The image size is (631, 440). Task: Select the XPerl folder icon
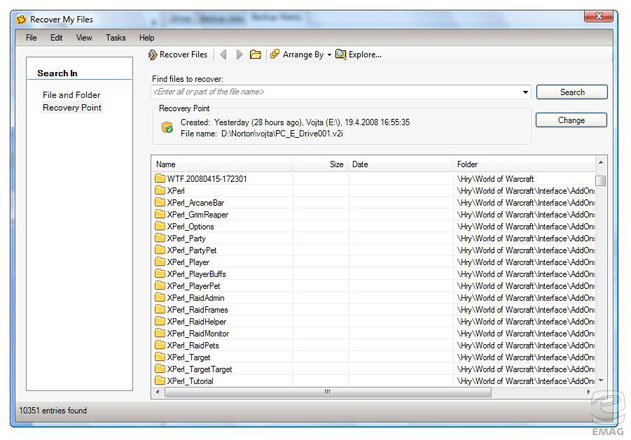(160, 190)
